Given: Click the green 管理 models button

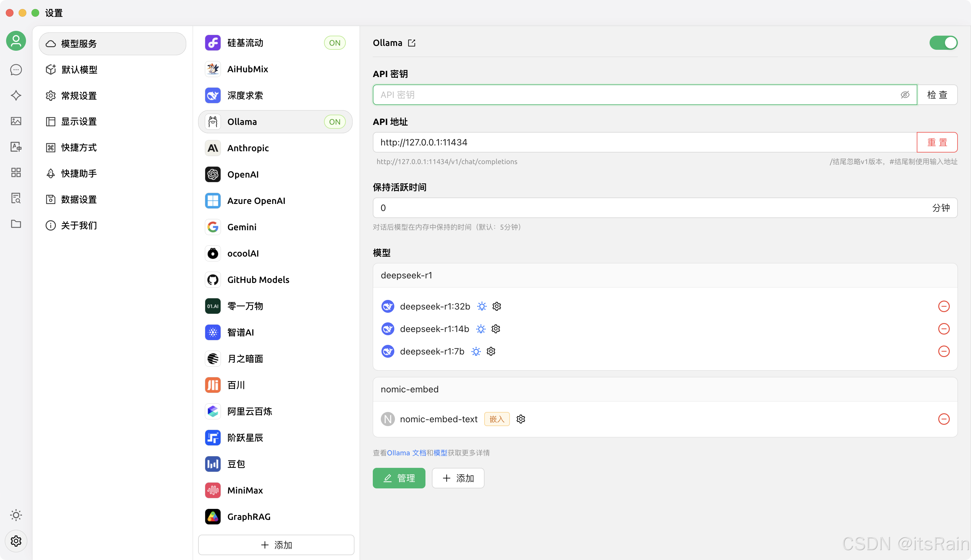Looking at the screenshot, I should pos(399,478).
